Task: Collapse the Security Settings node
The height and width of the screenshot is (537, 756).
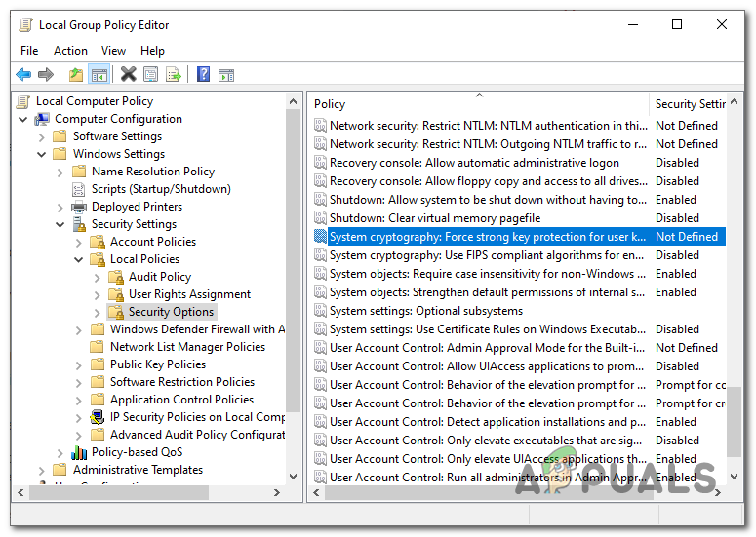Action: pyautogui.click(x=60, y=224)
